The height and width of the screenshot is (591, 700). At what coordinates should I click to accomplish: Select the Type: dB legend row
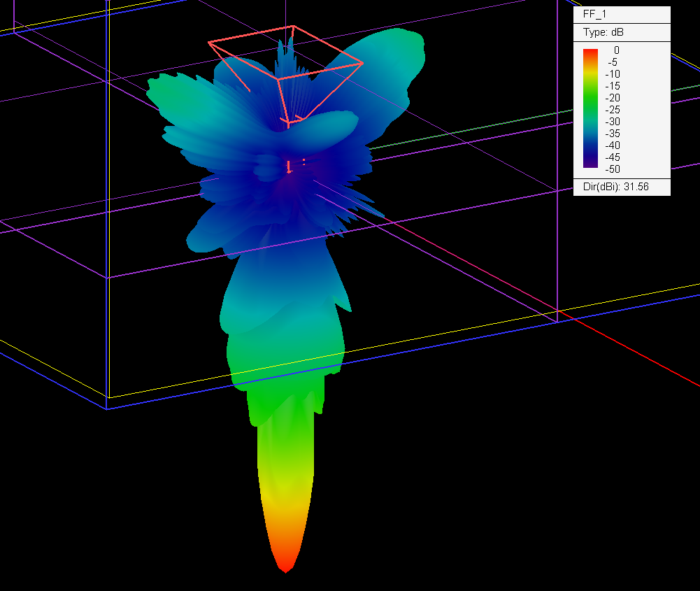tap(622, 33)
